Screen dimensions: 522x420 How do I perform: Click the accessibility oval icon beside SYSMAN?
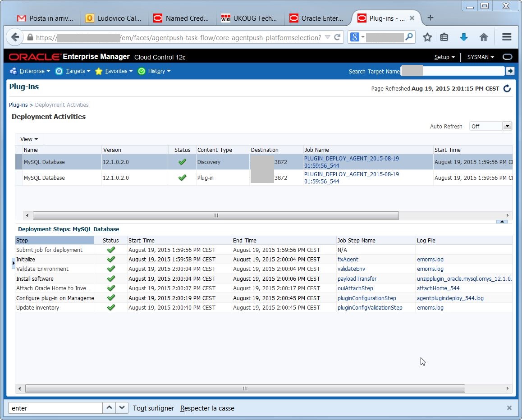[x=508, y=57]
